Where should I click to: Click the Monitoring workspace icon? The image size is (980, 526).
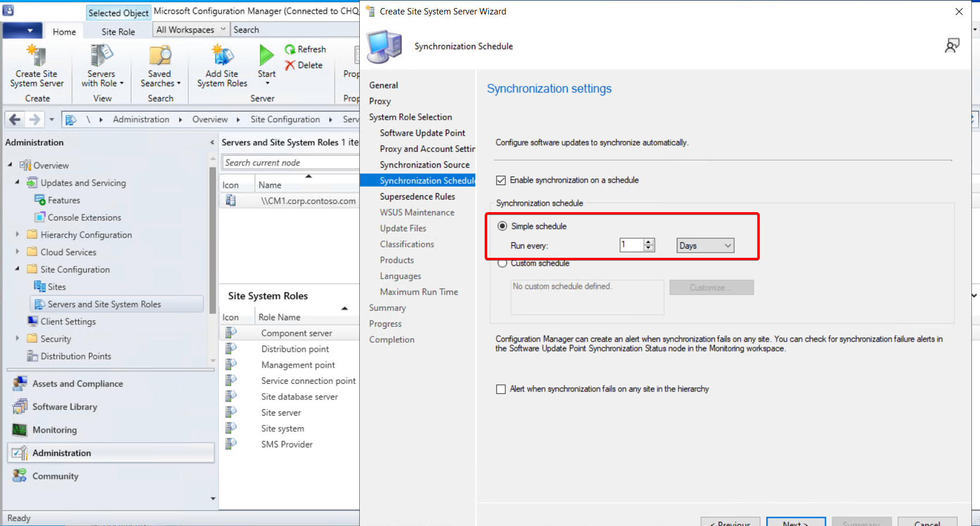20,429
